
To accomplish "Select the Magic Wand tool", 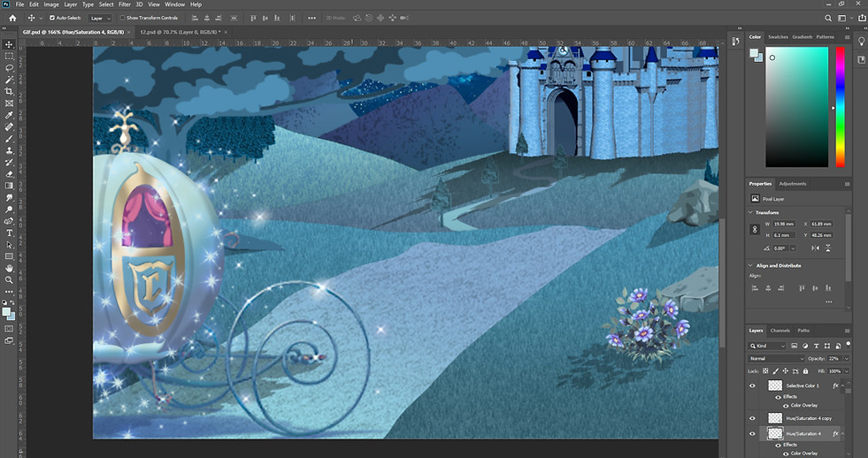I will click(9, 80).
